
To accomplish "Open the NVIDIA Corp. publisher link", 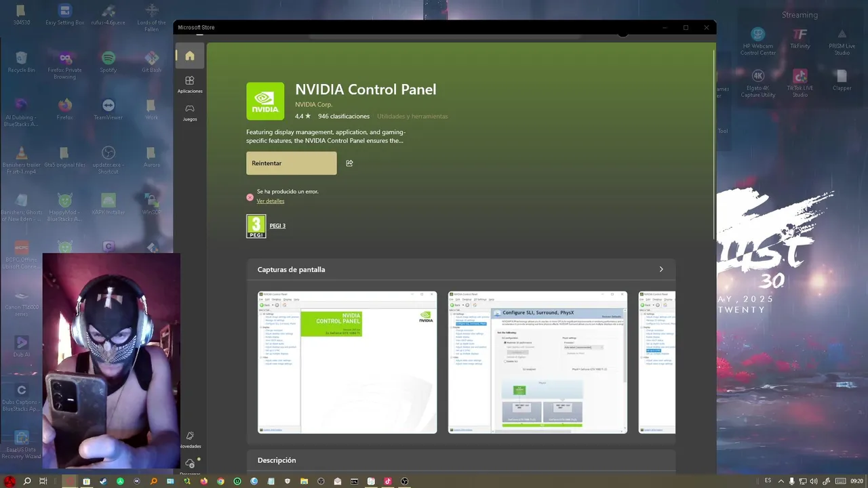I will click(x=314, y=104).
